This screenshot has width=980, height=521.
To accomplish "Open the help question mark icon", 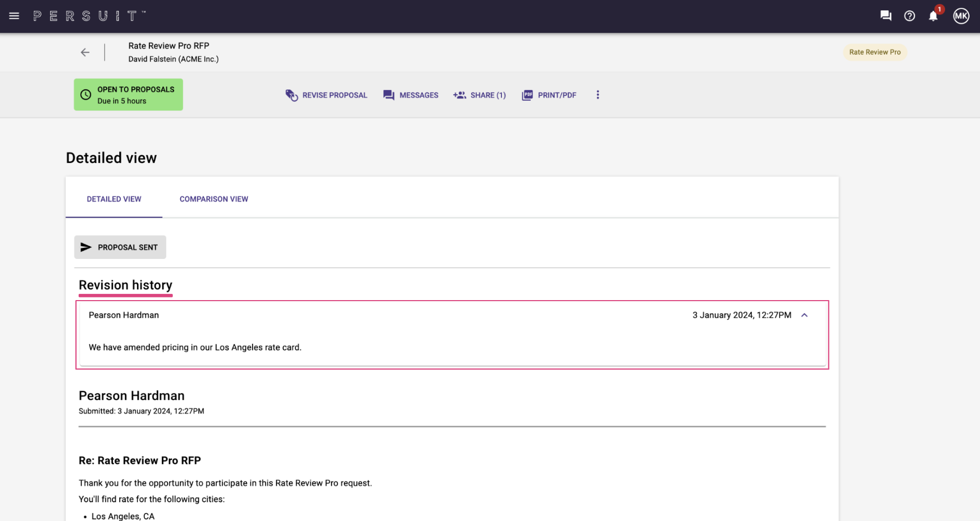I will 910,16.
